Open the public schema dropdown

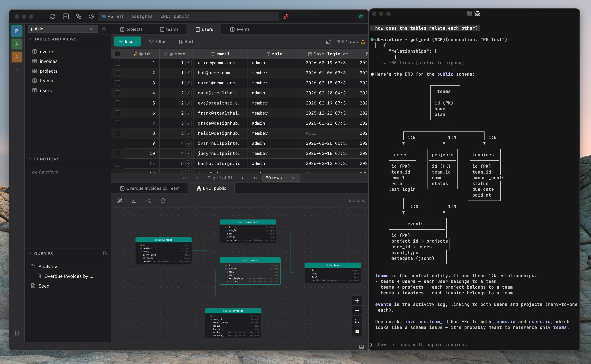pyautogui.click(x=62, y=29)
